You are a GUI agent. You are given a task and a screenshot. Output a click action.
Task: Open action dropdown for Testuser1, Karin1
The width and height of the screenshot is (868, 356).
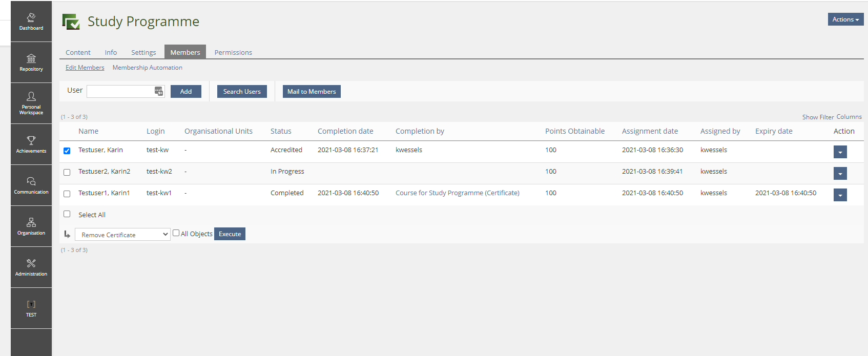[x=840, y=195]
